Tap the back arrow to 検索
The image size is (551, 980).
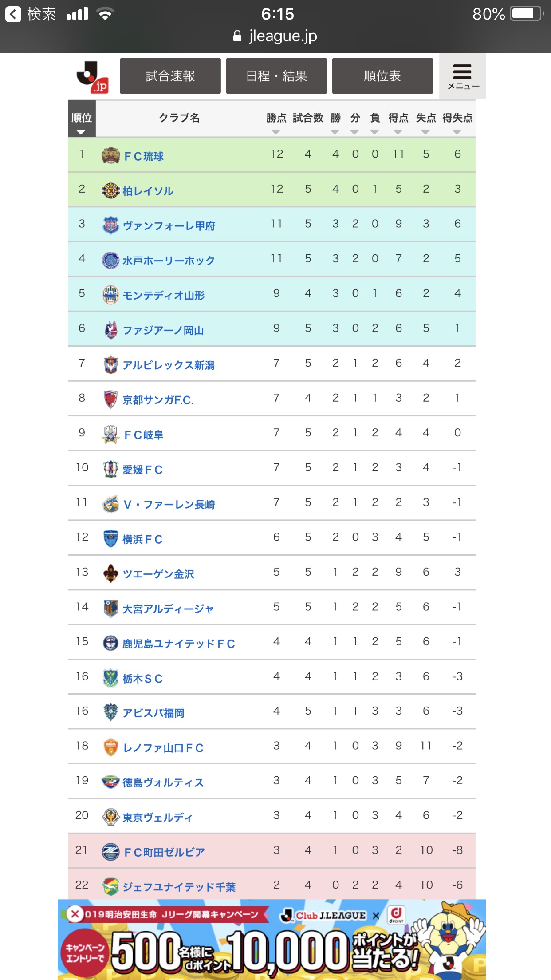(13, 14)
